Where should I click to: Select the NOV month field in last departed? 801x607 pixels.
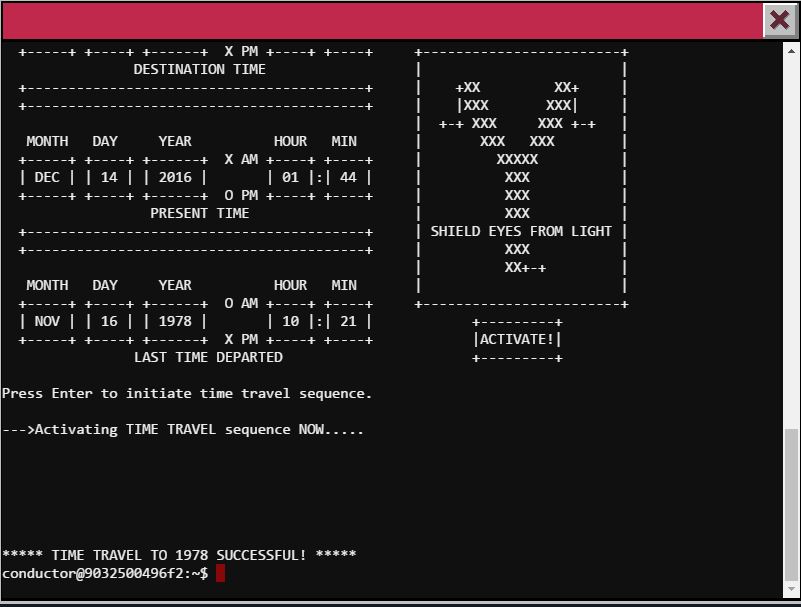pos(47,322)
